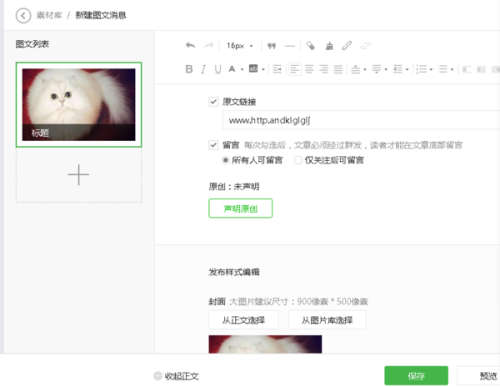The height and width of the screenshot is (387, 500).
Task: Toggle bold formatting
Action: pos(189,69)
